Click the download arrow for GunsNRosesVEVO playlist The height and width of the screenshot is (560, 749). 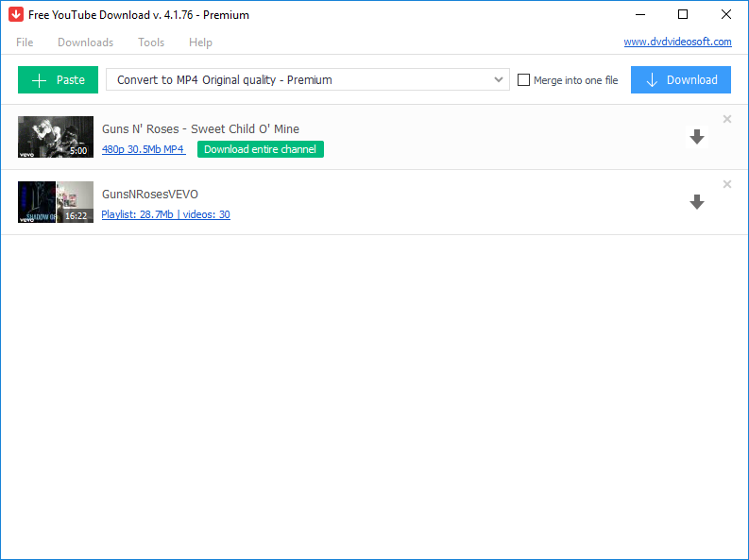tap(697, 202)
